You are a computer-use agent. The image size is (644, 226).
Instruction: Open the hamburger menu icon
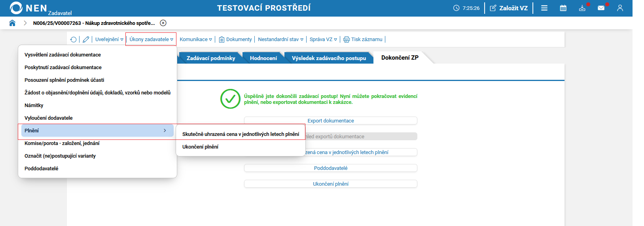544,8
